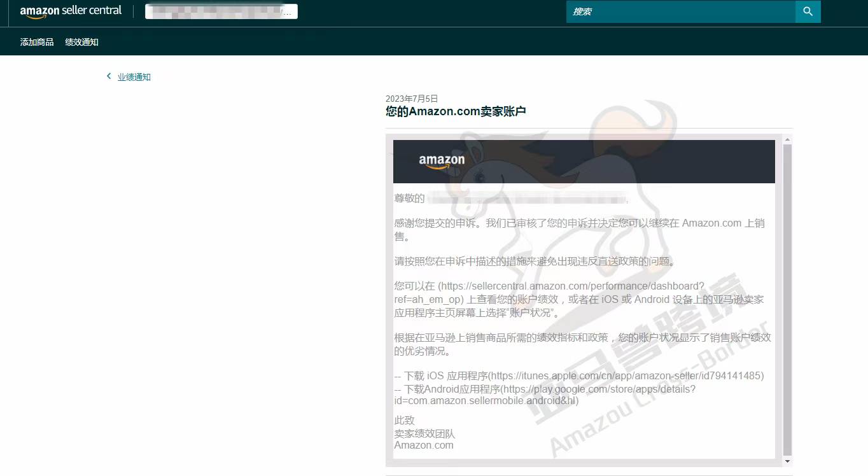868x476 pixels.
Task: Click the paragraph starting 根据在亚马逊上销售商品
Action: (x=582, y=344)
